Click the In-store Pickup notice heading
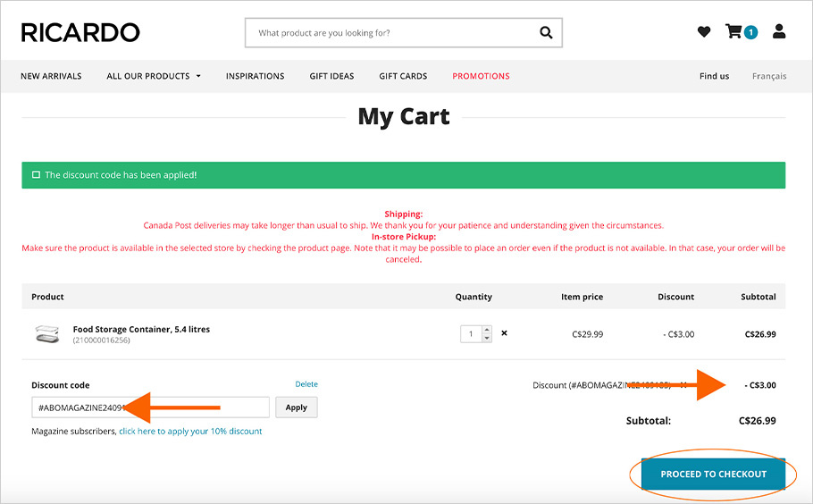This screenshot has height=504, width=813. coord(404,237)
